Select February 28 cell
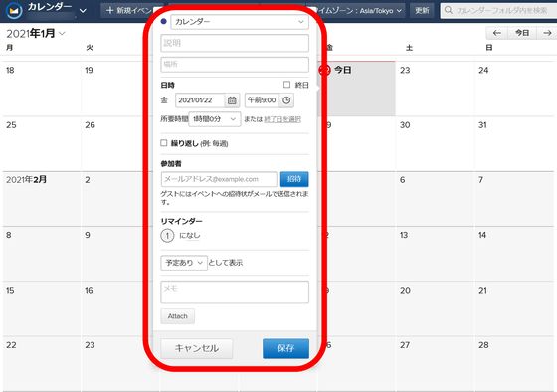 pyautogui.click(x=514, y=364)
